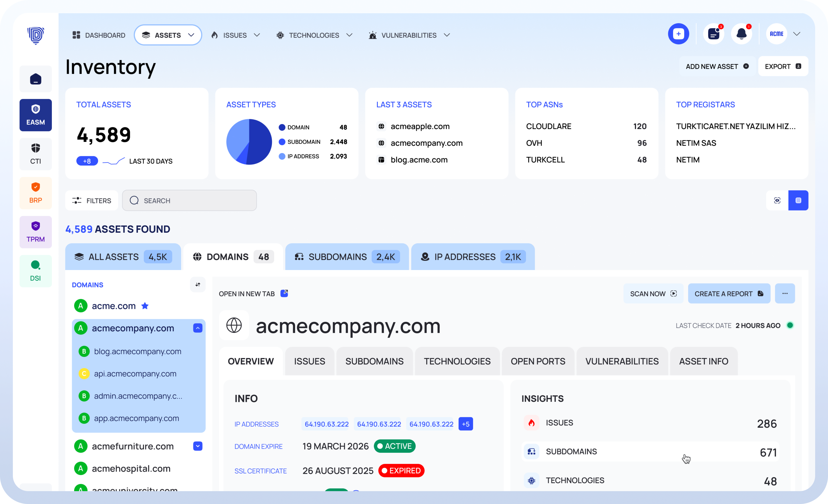
Task: Click Scan Now button
Action: 653,294
